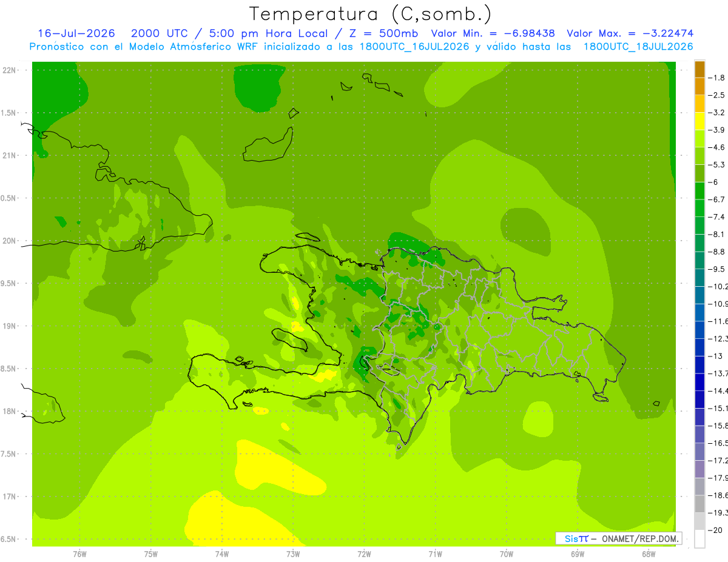Click the '-3.2' color scale value
Image resolution: width=728 pixels, height=562 pixels.
(717, 113)
